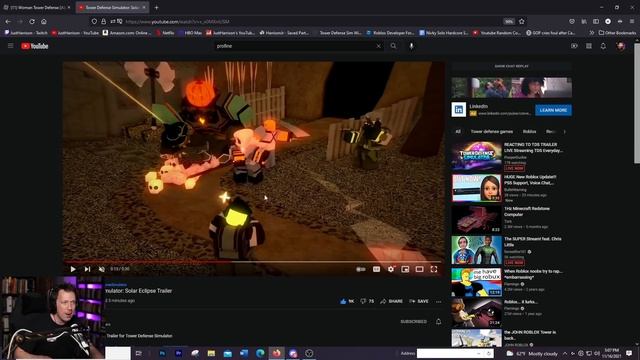640x360 pixels.
Task: Show more bookmarks chevron
Action: point(591,33)
